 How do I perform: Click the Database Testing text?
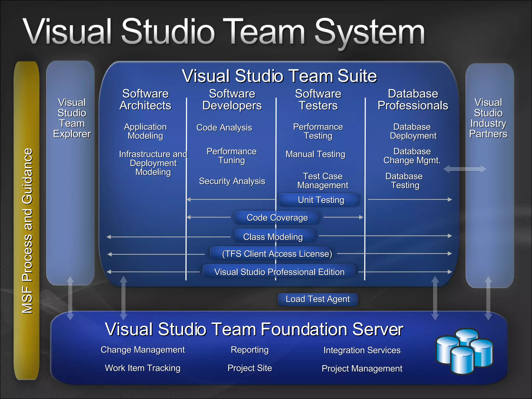[404, 181]
